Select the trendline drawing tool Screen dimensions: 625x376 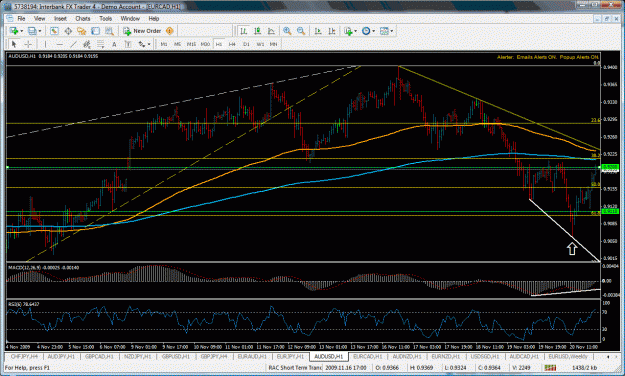(x=73, y=44)
